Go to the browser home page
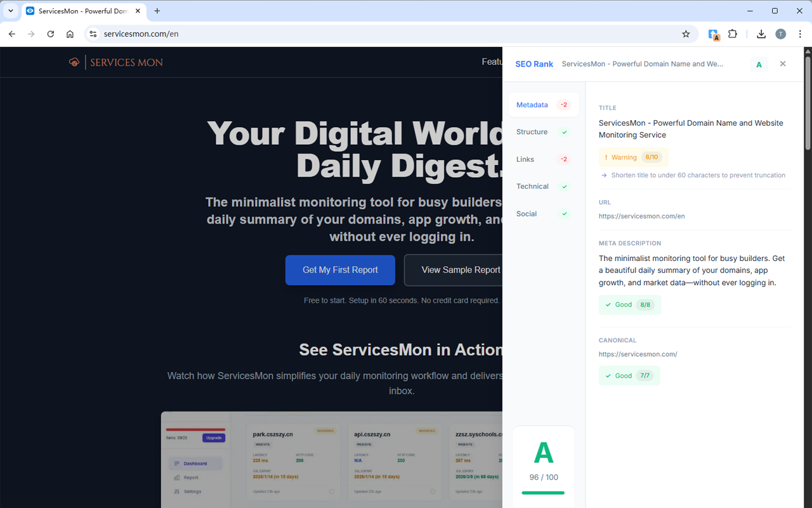Viewport: 812px width, 508px height. click(x=70, y=34)
